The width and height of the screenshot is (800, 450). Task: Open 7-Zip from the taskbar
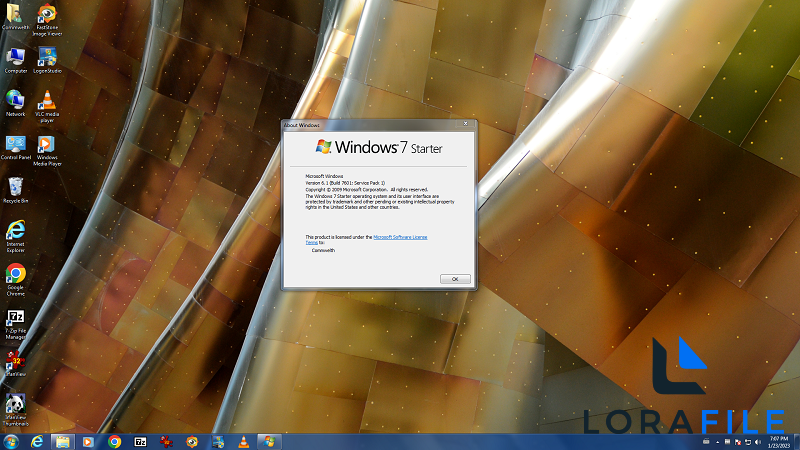click(140, 442)
